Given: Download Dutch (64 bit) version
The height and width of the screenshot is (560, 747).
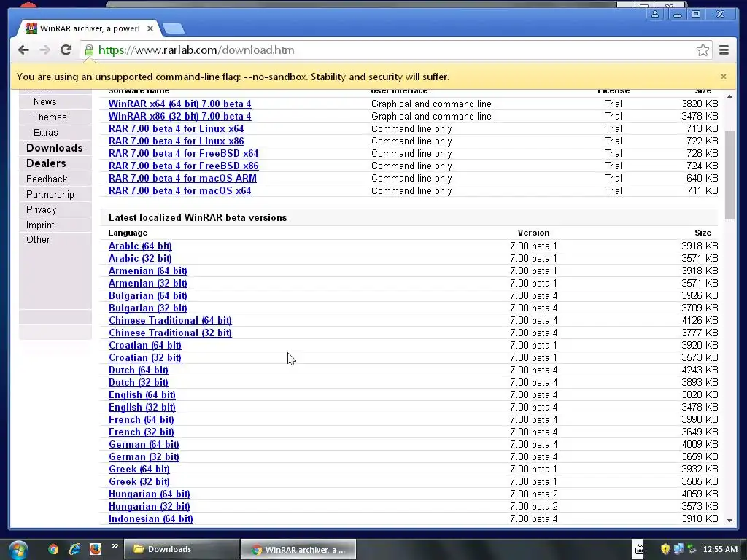Looking at the screenshot, I should tap(138, 370).
